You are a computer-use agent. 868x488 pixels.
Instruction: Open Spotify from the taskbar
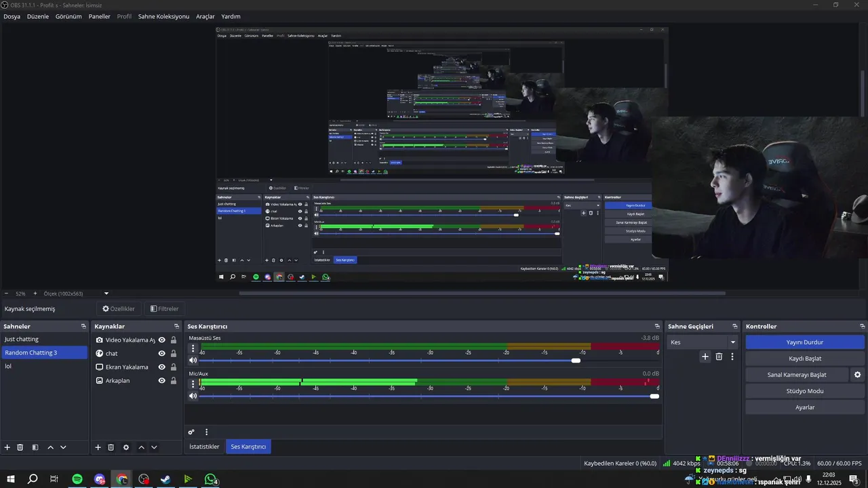pos(77,479)
